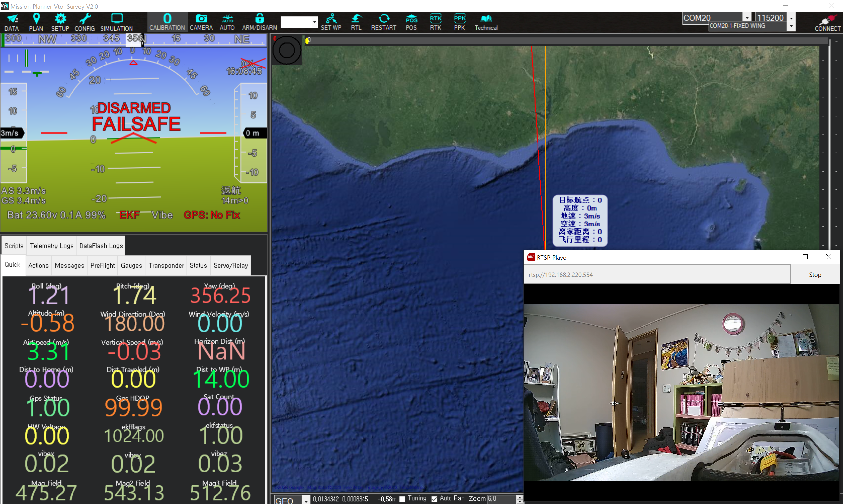Image resolution: width=843 pixels, height=504 pixels.
Task: Uncheck the Auto Pan checkbox
Action: (x=434, y=499)
